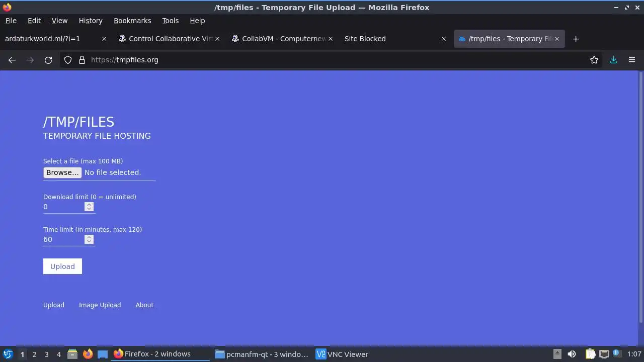Click the tmpfiles.org URL address bar
Image resolution: width=644 pixels, height=362 pixels.
332,60
